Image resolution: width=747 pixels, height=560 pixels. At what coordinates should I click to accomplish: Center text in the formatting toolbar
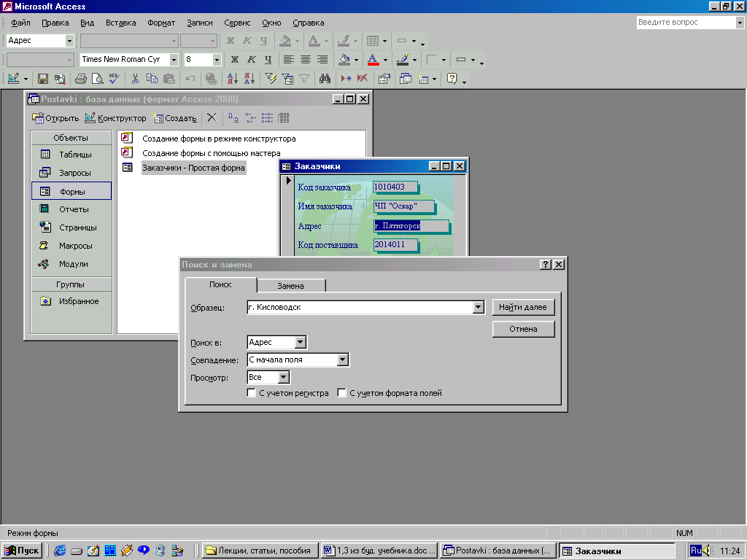click(306, 60)
